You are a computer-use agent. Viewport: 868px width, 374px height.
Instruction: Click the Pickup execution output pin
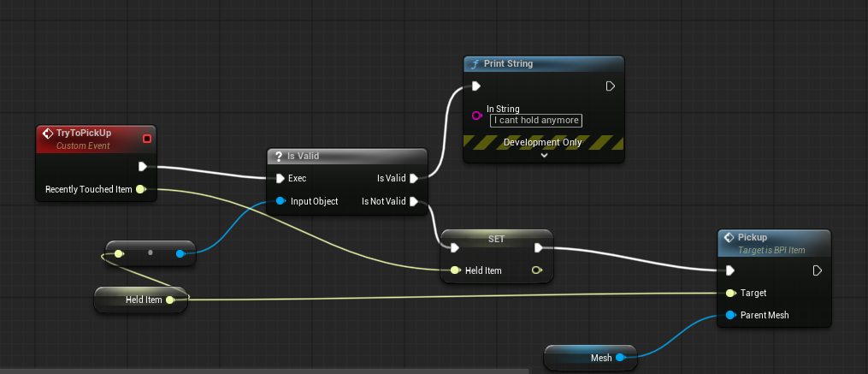[x=818, y=270]
